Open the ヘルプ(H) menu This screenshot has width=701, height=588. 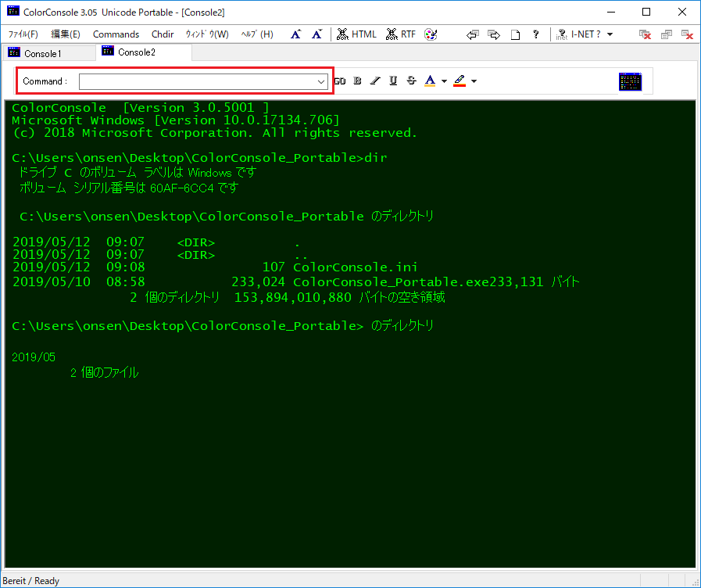pos(257,34)
